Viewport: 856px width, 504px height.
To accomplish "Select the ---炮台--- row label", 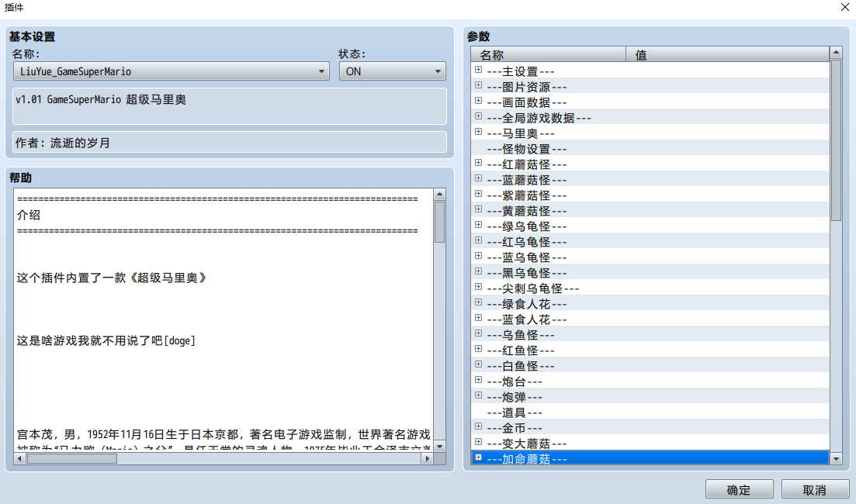I will click(x=515, y=381).
